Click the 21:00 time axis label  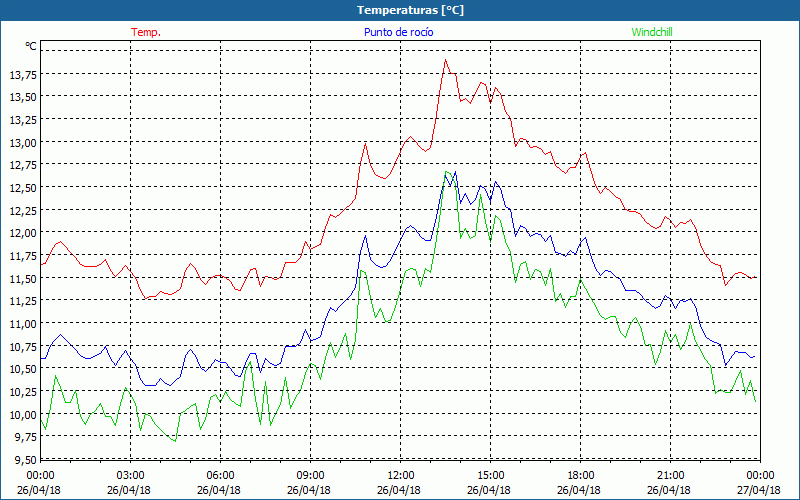pos(670,475)
